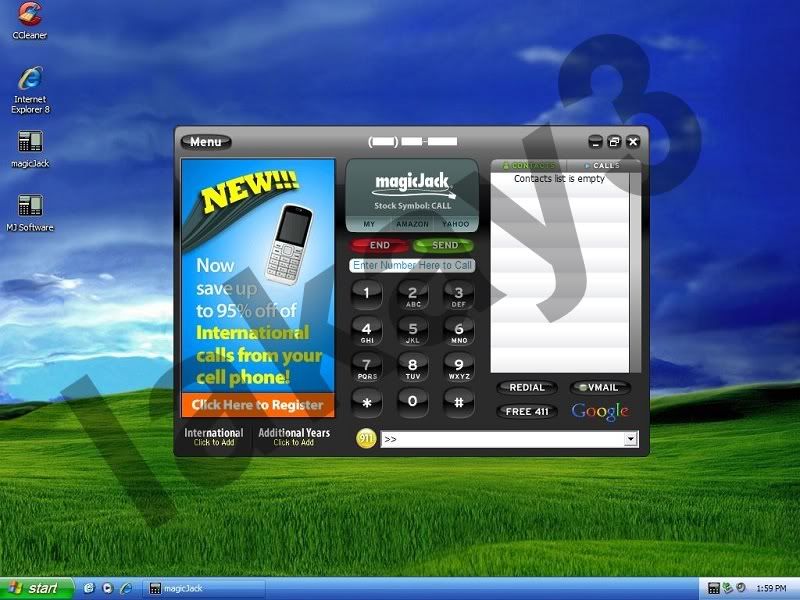The image size is (800, 600).
Task: Open the Windows Start menu
Action: pos(37,588)
